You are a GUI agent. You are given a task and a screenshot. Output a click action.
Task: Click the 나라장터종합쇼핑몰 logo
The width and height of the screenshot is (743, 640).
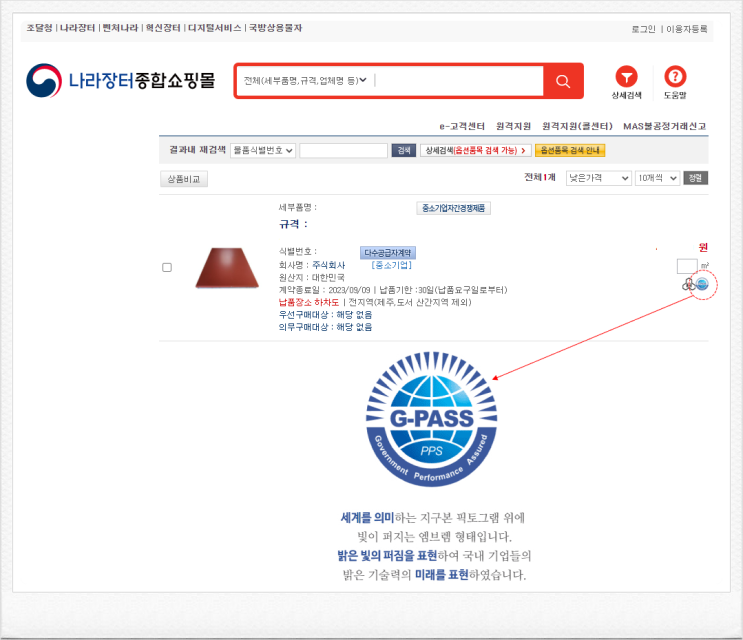click(x=121, y=81)
